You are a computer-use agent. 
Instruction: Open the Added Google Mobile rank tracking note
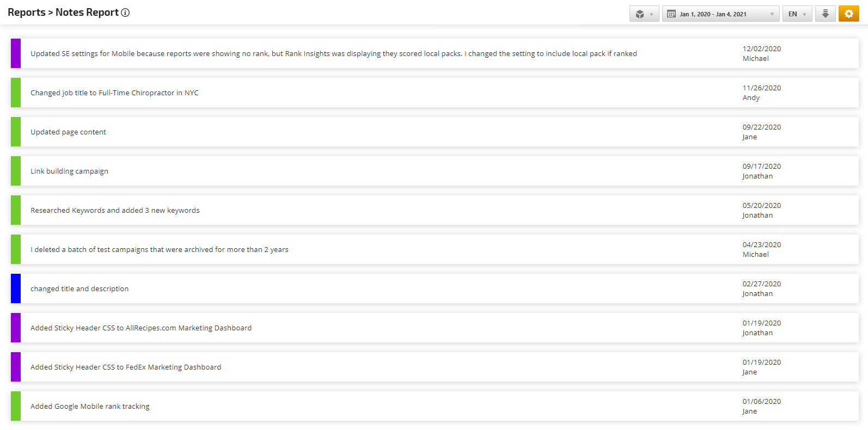pyautogui.click(x=90, y=406)
